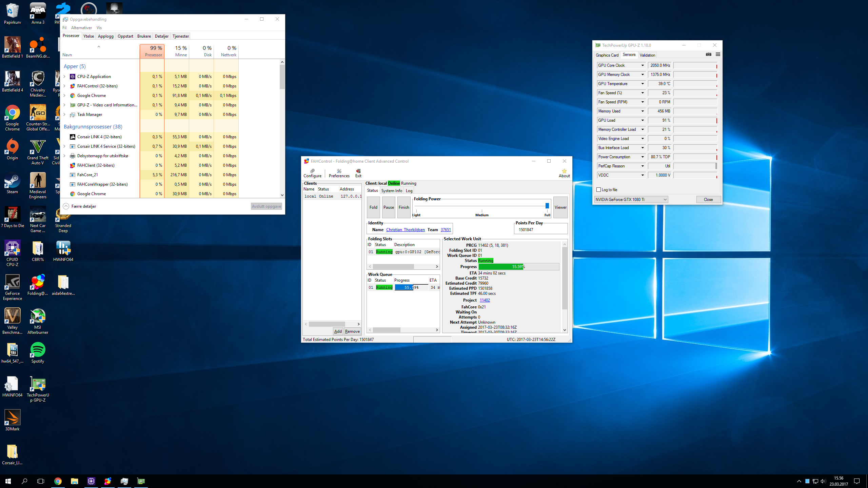Viewport: 868px width, 488px height.
Task: Launch Battlefield 1 from the desktop
Action: click(13, 47)
